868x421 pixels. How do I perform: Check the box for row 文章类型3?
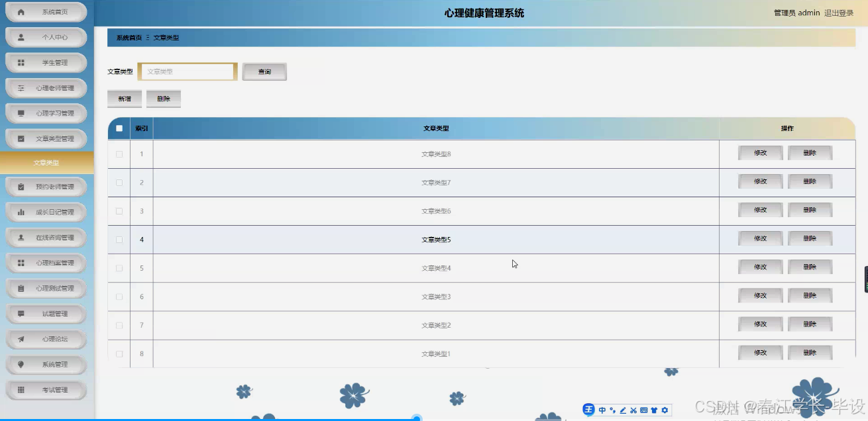coord(119,297)
